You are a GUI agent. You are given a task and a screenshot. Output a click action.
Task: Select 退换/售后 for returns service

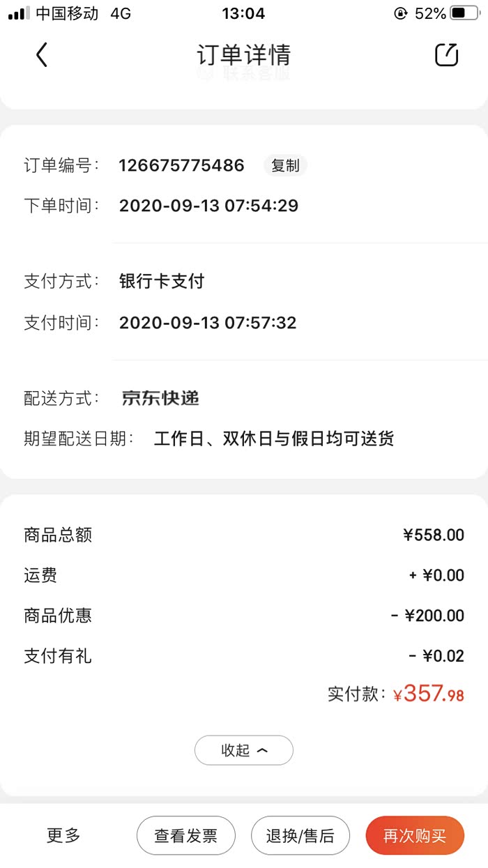pyautogui.click(x=300, y=835)
